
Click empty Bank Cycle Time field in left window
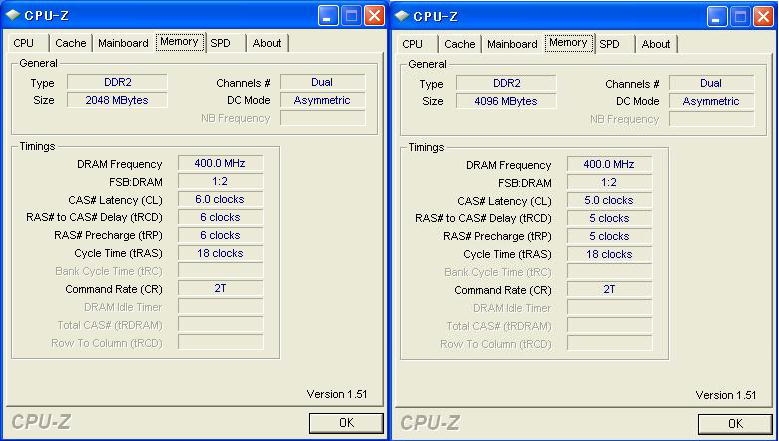point(221,271)
